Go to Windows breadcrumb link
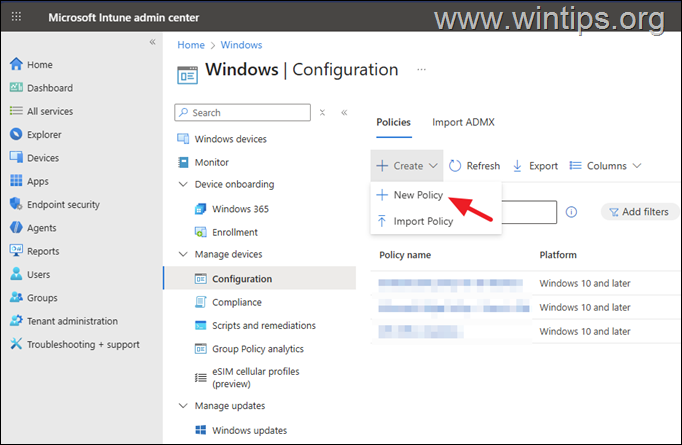682x445 pixels. click(x=241, y=45)
